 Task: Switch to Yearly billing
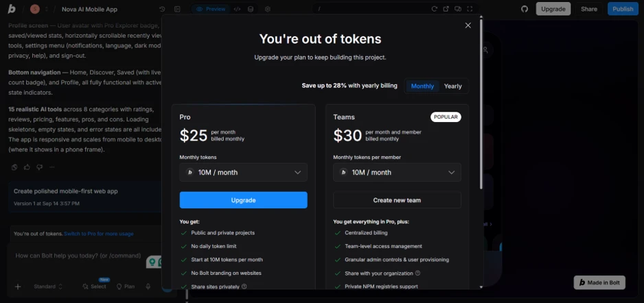pyautogui.click(x=452, y=86)
